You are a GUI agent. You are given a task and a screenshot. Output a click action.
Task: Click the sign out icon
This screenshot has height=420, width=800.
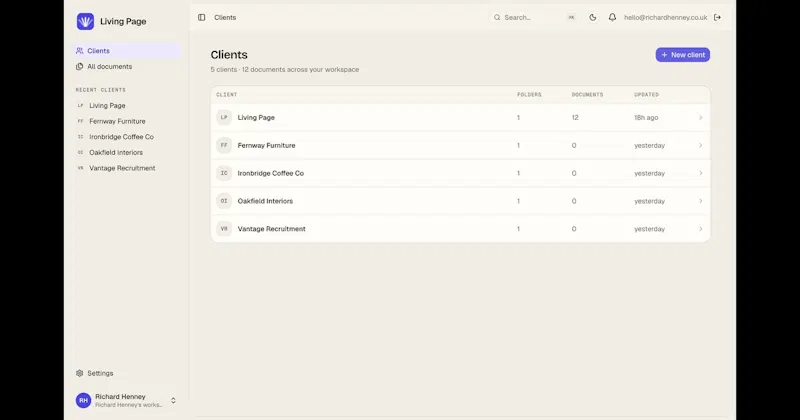pyautogui.click(x=717, y=17)
